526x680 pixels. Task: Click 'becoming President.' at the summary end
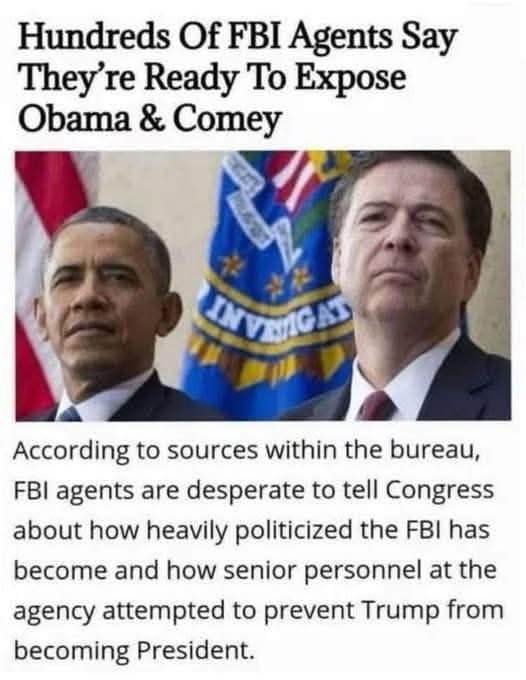point(134,651)
